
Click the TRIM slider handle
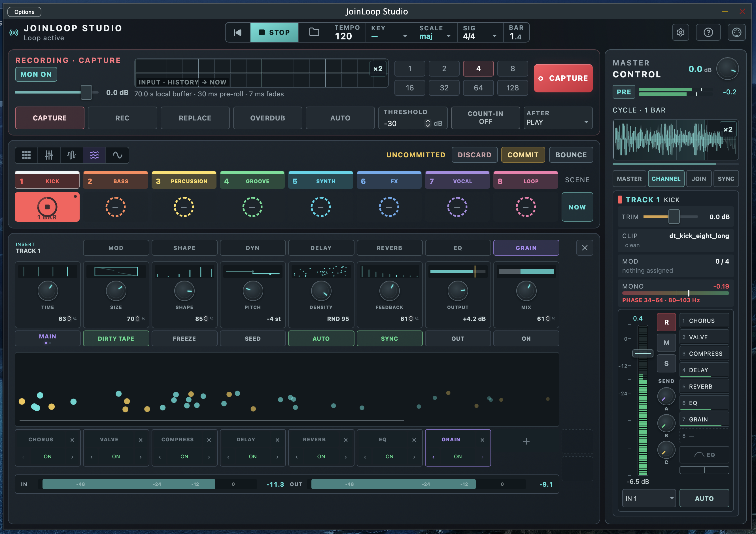(x=674, y=217)
